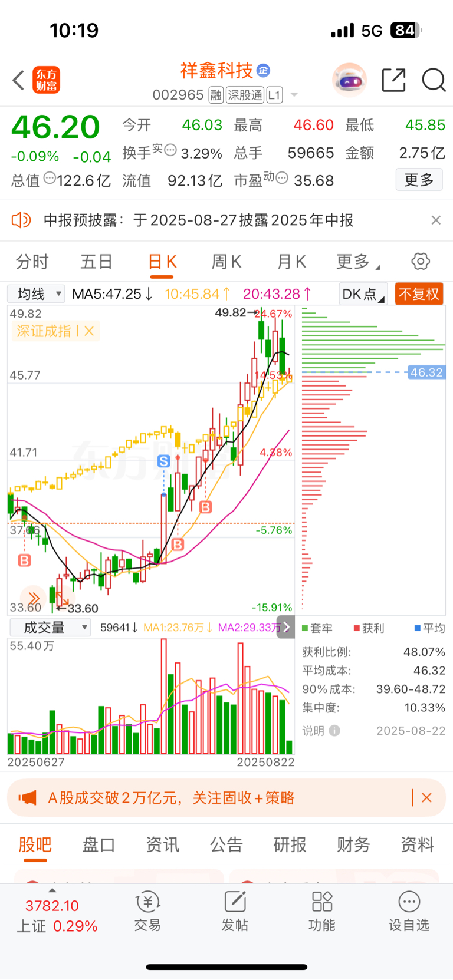This screenshot has height=980, width=453.
Task: Toggle the 不复权 adjustment button
Action: [419, 293]
